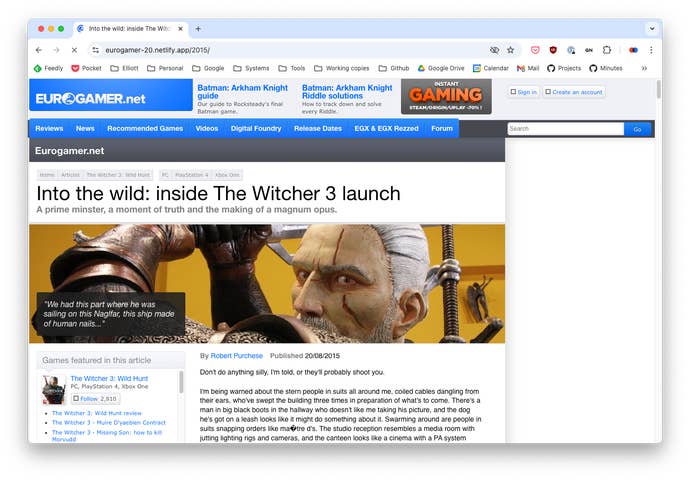Click Create an account button

pos(574,92)
